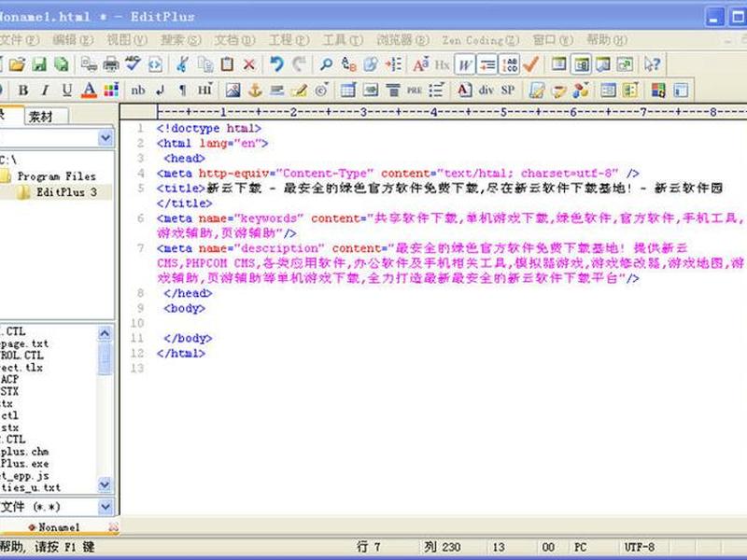The width and height of the screenshot is (747, 560).
Task: Toggle the cliptext window button
Action: coord(558,64)
